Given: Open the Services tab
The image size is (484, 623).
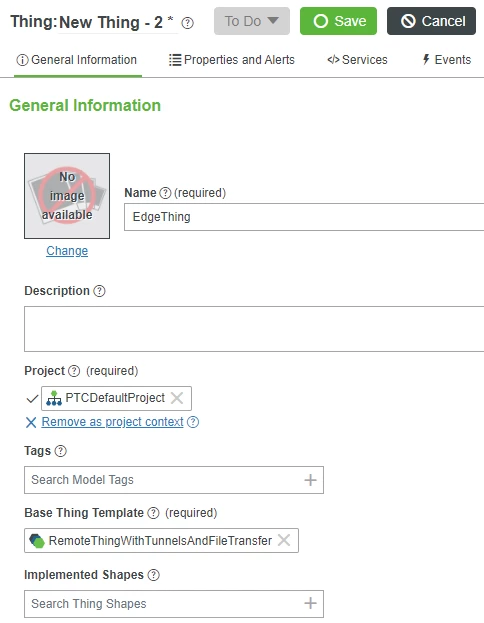Looking at the screenshot, I should click(357, 60).
